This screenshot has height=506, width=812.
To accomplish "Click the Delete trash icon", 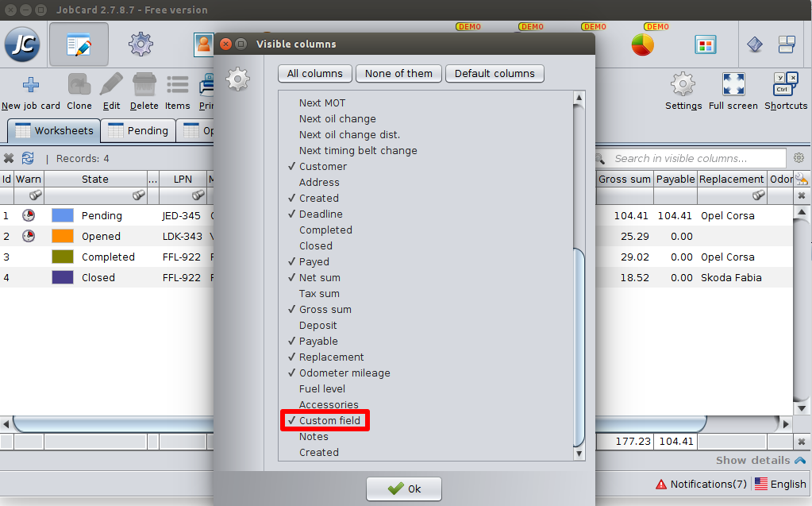I will (x=144, y=85).
